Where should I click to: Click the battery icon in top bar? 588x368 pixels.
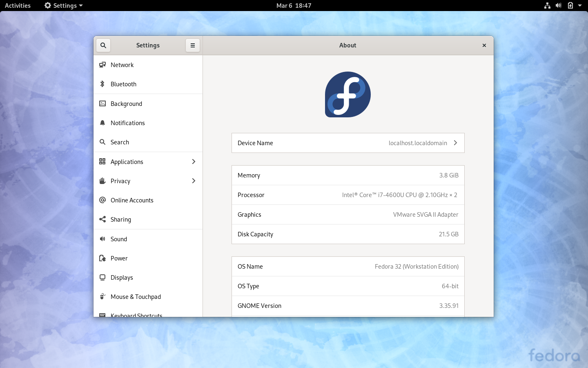[x=570, y=6]
